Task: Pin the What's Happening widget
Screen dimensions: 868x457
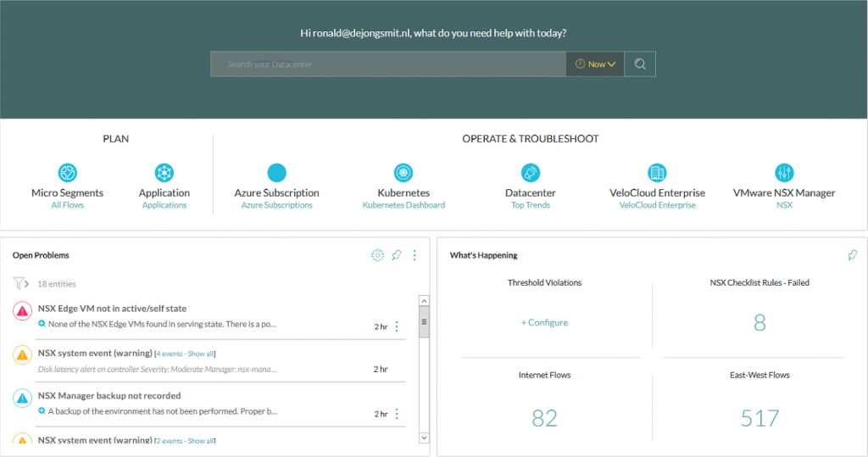Action: pyautogui.click(x=853, y=255)
